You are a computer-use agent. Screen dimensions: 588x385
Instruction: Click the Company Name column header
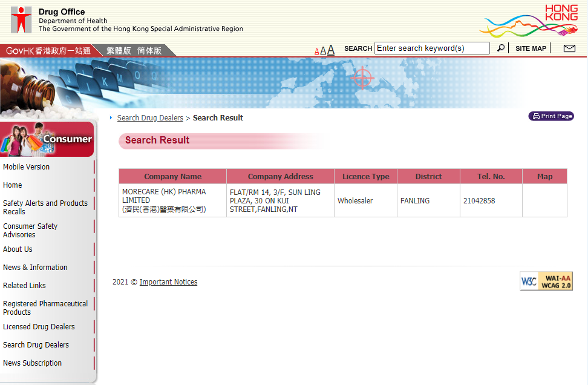click(173, 176)
